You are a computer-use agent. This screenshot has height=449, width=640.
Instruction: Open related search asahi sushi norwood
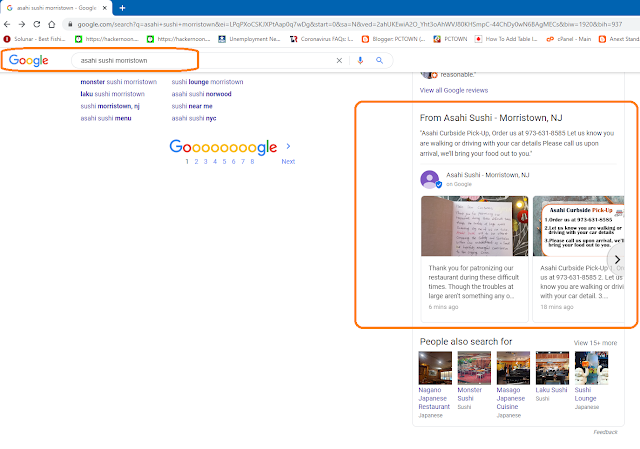[201, 94]
